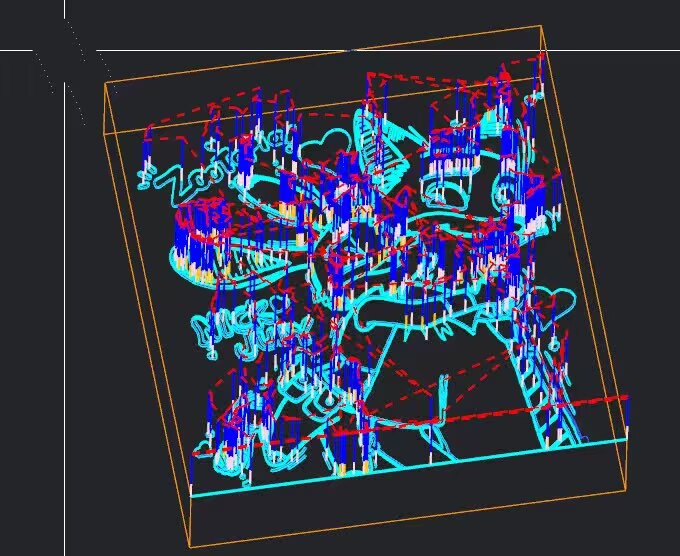The height and width of the screenshot is (556, 680).
Task: Select the long red dashed rapid-move line above bottom border
Action: 409,425
